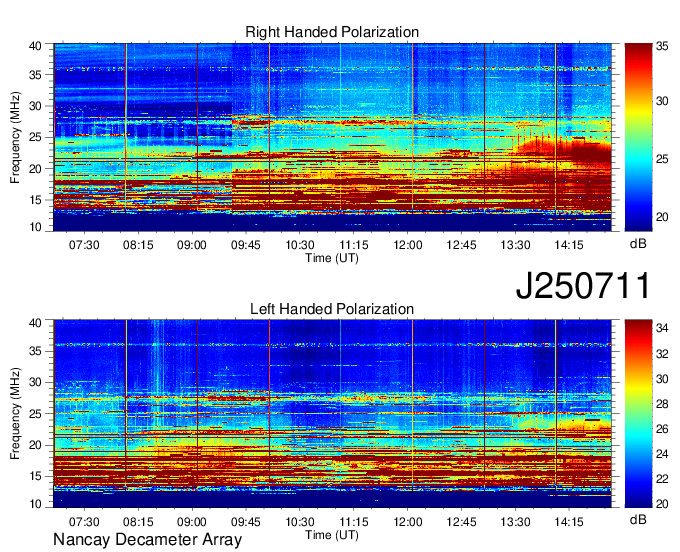Click the 26 dB value on bottom colorbar

pos(662,429)
